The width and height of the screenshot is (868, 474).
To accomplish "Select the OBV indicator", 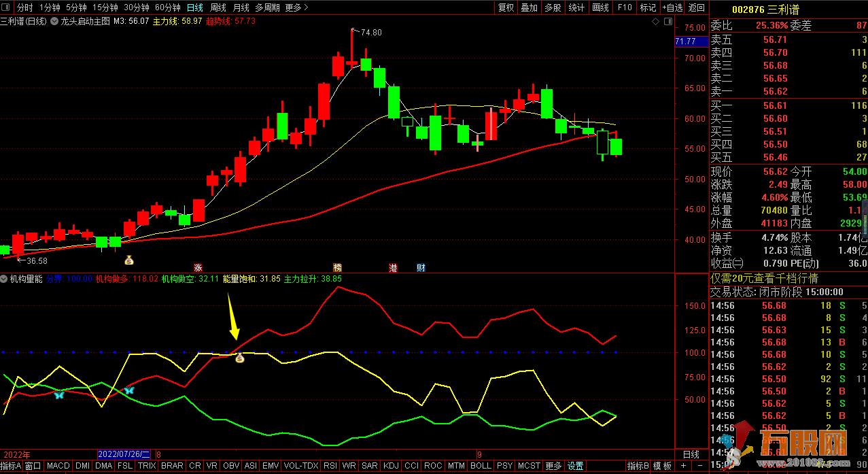I will coord(231,466).
